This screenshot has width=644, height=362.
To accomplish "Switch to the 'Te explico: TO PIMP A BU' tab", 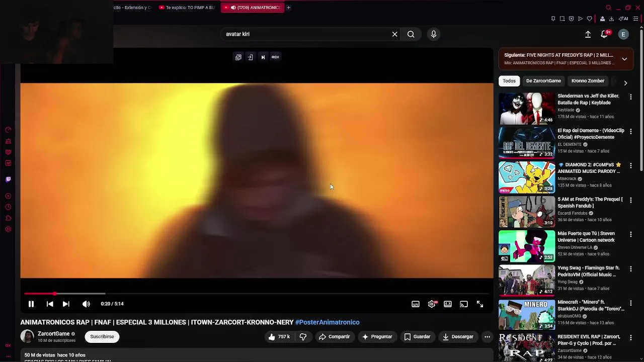I will click(187, 8).
